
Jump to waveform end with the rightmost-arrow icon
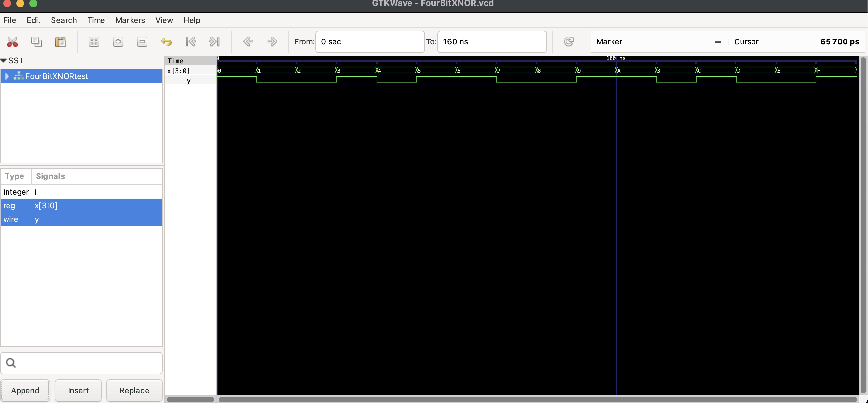pos(215,41)
